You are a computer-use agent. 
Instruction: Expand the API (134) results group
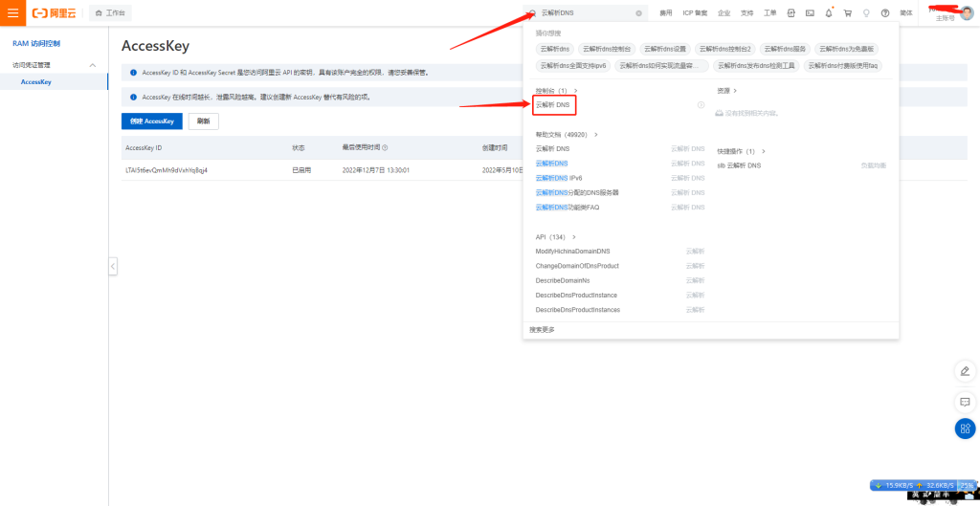pos(556,237)
